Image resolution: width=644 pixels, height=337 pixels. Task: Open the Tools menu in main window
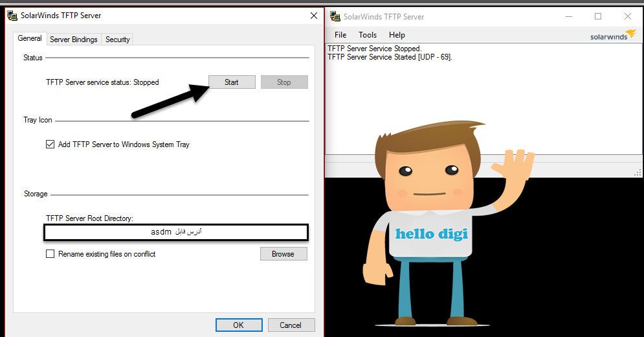(x=368, y=35)
